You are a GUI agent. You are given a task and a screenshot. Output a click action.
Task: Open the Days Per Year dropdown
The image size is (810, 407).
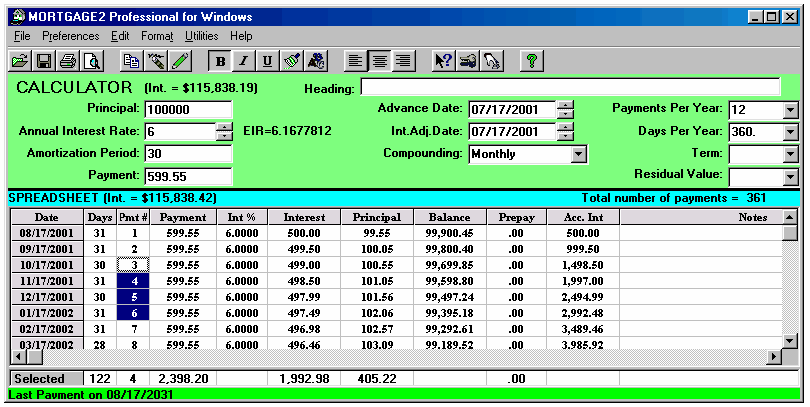coord(790,132)
